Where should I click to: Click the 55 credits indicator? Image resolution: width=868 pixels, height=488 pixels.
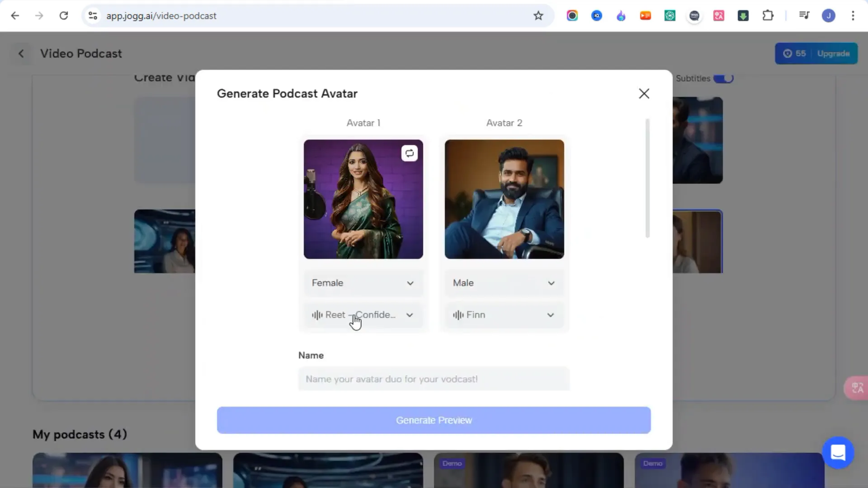[795, 54]
